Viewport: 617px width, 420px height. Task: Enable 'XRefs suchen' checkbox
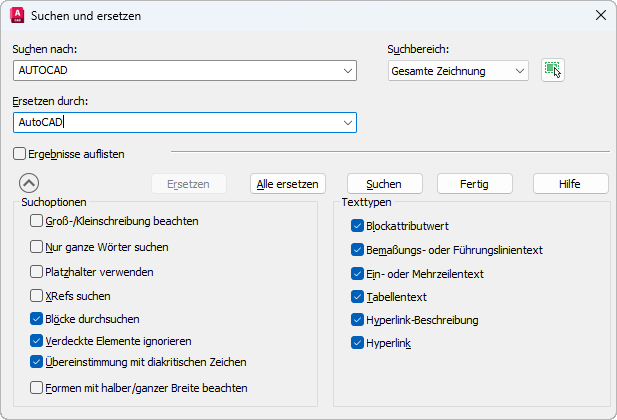click(x=37, y=296)
